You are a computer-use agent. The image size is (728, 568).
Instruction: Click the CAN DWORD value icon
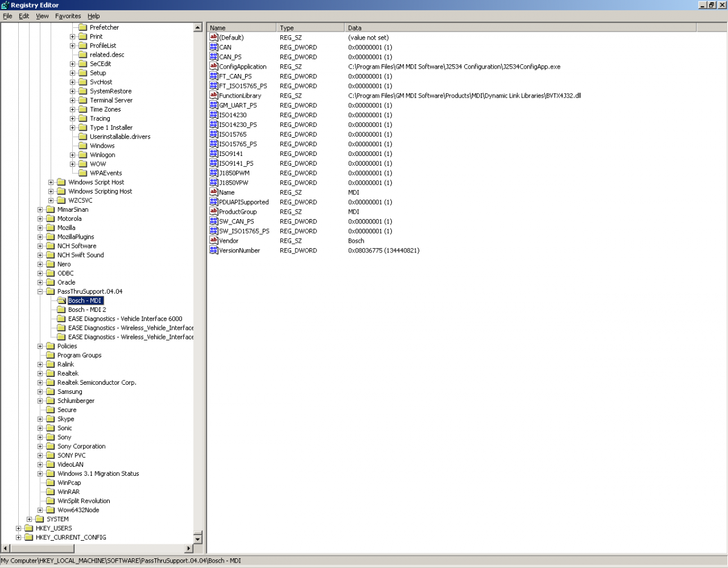[214, 47]
